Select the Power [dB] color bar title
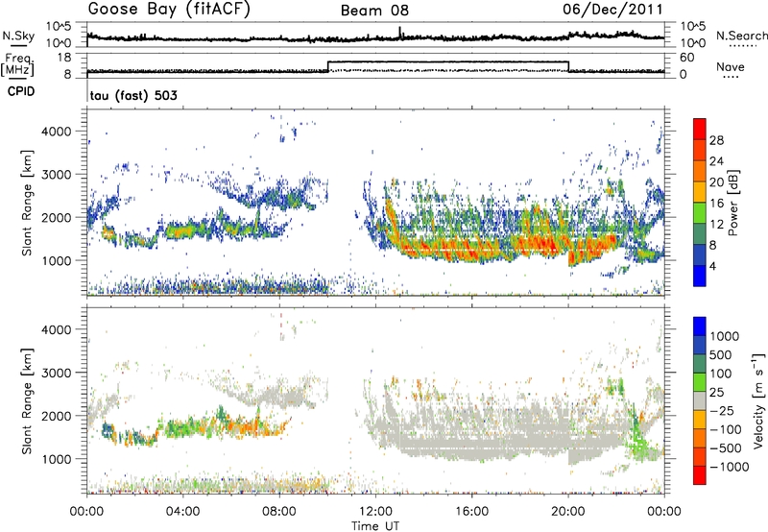Screen dimensions: 768x532 [x=733, y=203]
